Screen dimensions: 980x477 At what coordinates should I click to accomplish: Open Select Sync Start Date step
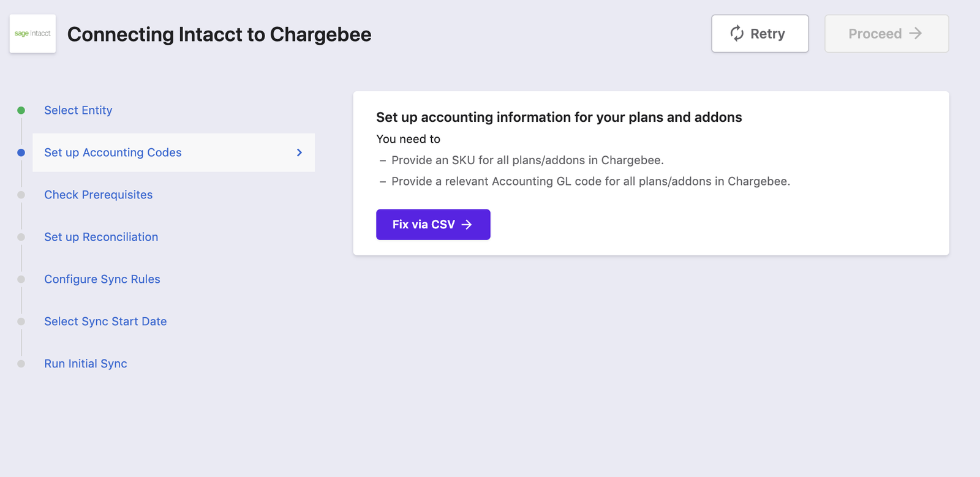click(x=105, y=321)
